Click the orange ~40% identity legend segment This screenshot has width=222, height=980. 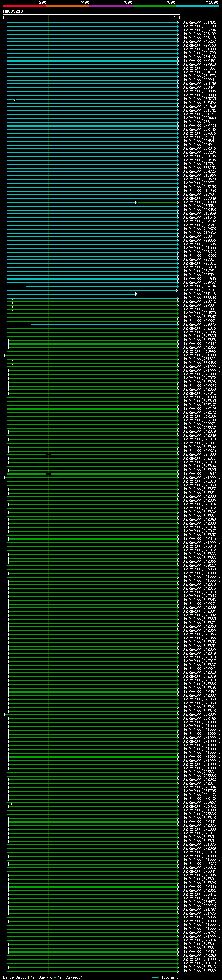(68, 6)
